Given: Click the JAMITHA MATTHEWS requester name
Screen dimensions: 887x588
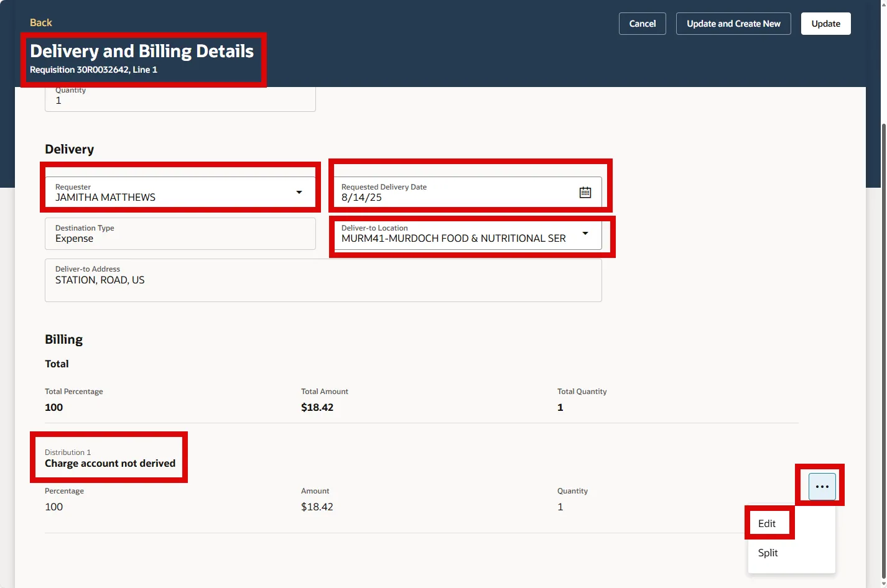Looking at the screenshot, I should pos(106,198).
